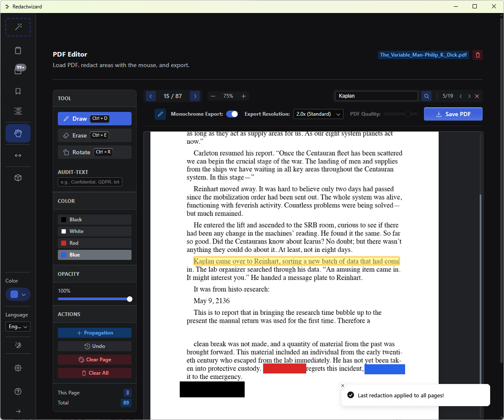
Task: Open the bookmark section in sidebar
Action: click(x=18, y=91)
